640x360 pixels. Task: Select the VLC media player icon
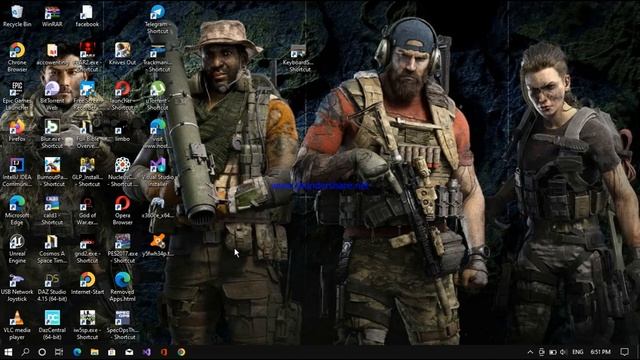coord(17,325)
